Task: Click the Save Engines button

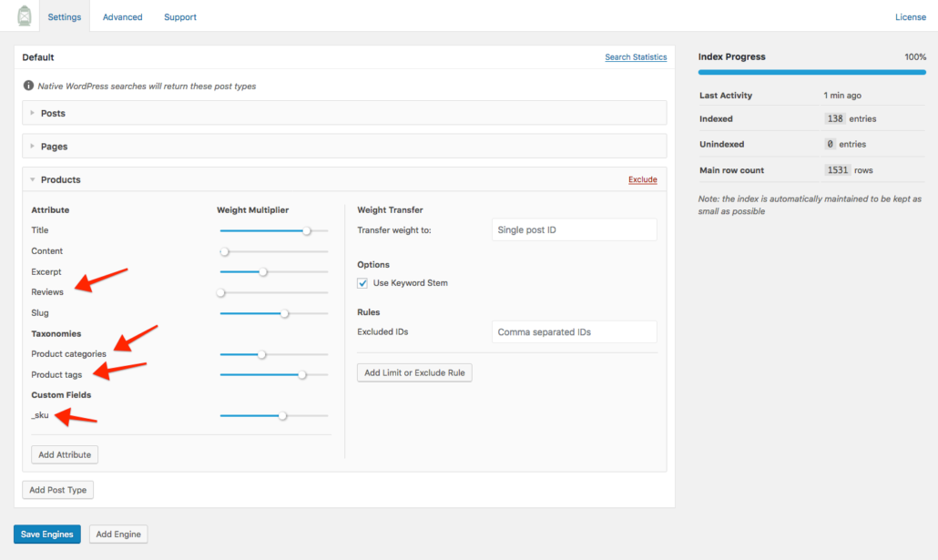Action: [46, 534]
